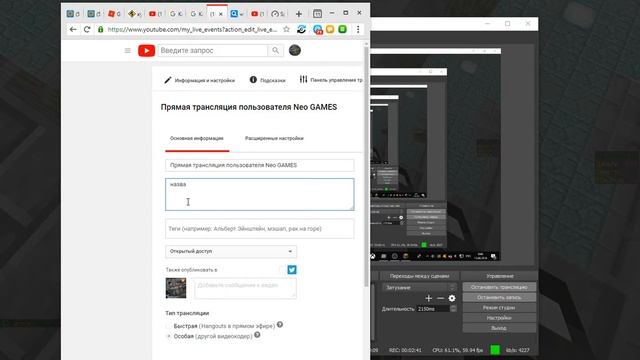Viewport: 640px width, 360px height.
Task: Click the calendar-like icon in the tab strip
Action: click(x=317, y=14)
